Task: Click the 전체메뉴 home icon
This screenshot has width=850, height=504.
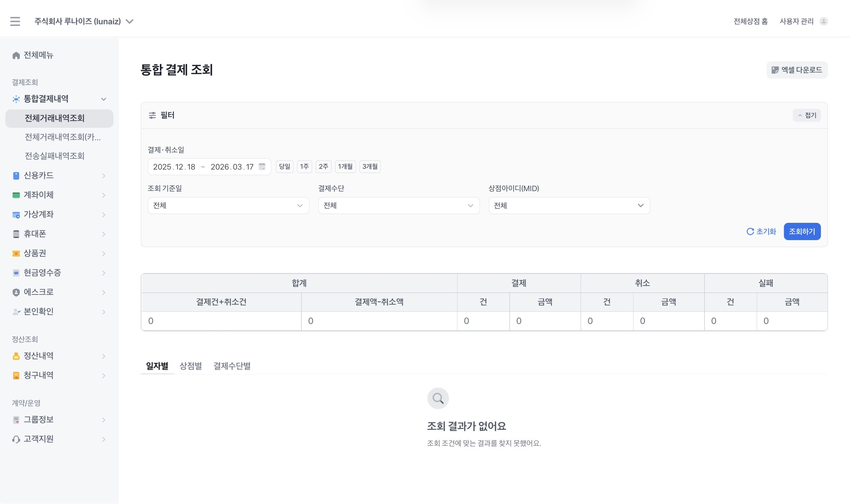Action: pyautogui.click(x=16, y=55)
